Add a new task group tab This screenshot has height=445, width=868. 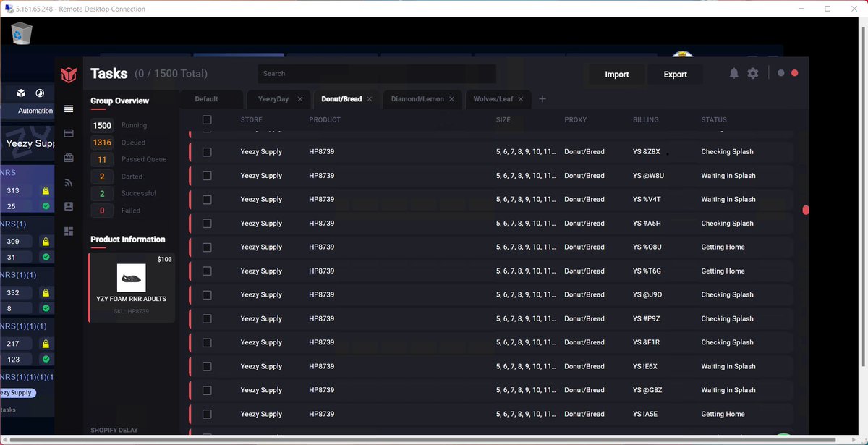(x=542, y=99)
